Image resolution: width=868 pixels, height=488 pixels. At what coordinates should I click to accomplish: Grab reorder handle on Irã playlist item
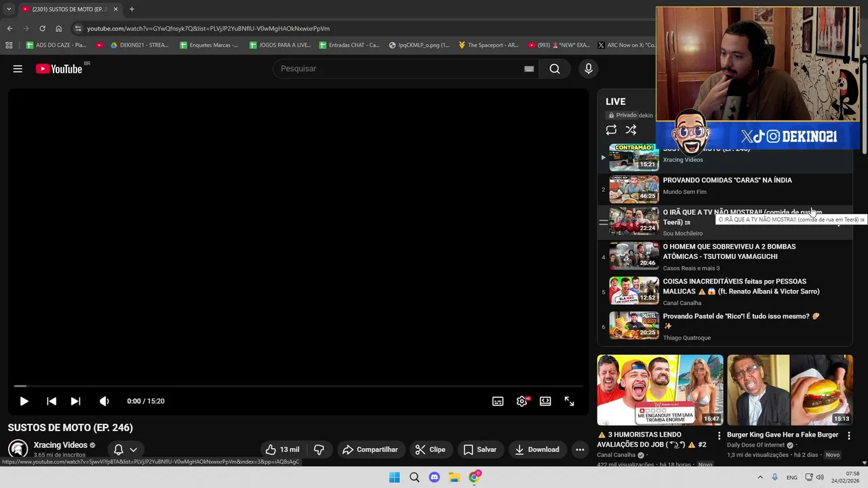603,222
